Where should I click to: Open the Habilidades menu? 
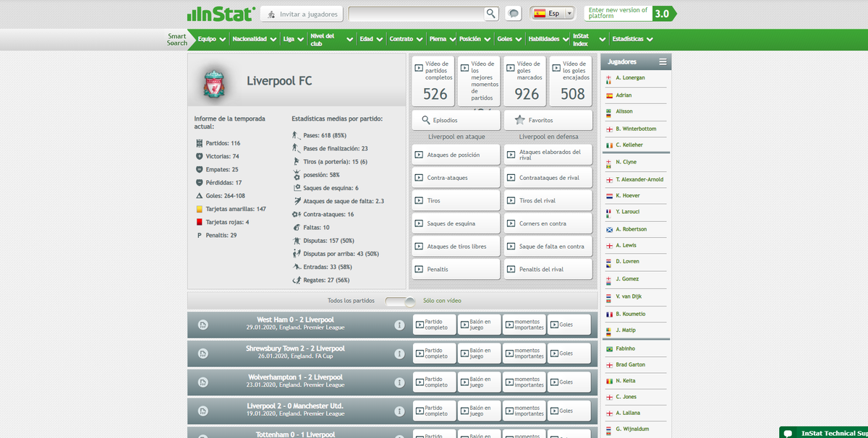(548, 39)
